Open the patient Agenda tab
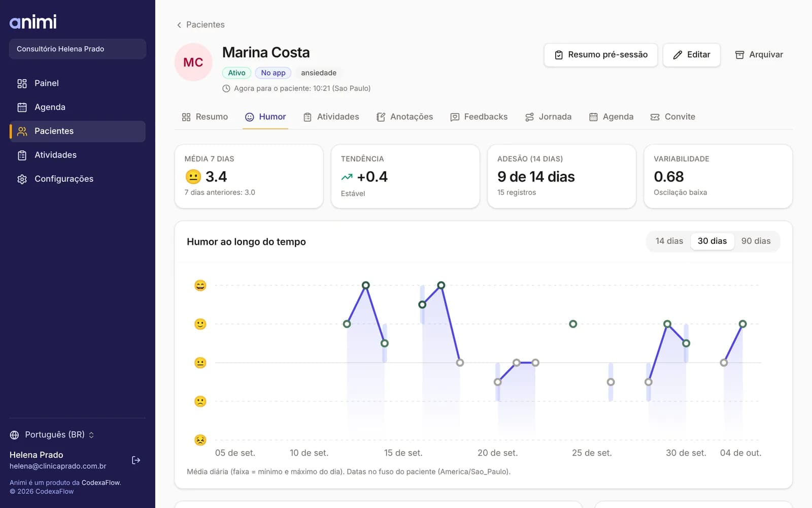This screenshot has width=812, height=508. [611, 117]
